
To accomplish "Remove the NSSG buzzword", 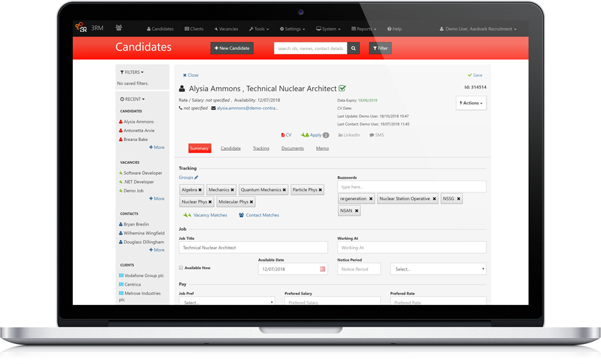I will 459,198.
